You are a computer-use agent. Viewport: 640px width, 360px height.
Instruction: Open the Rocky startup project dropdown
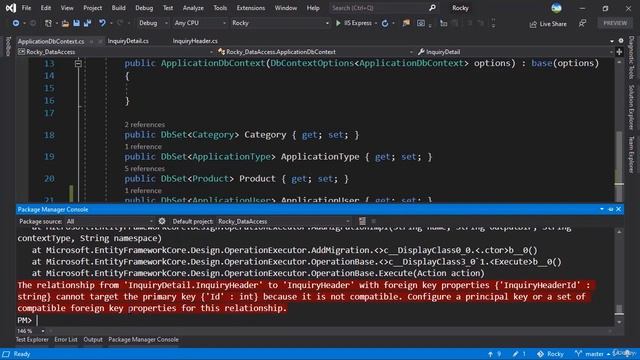pos(280,23)
